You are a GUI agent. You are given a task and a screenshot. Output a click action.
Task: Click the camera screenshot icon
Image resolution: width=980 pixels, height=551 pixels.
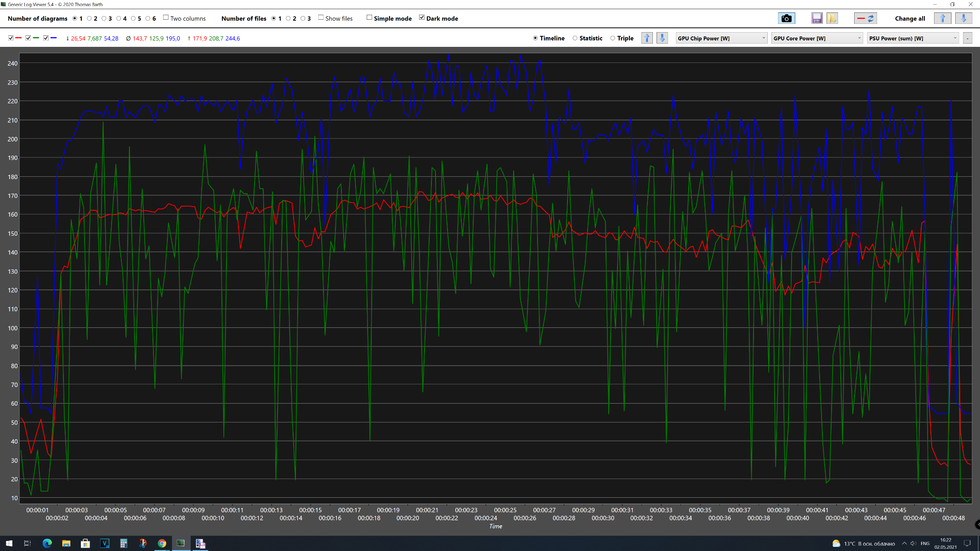[x=786, y=18]
